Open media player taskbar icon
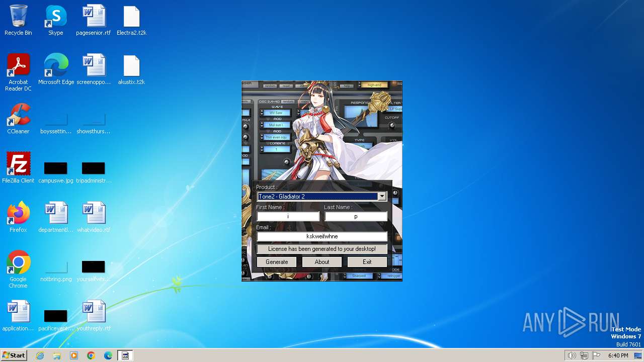The width and height of the screenshot is (644, 362). pyautogui.click(x=74, y=355)
